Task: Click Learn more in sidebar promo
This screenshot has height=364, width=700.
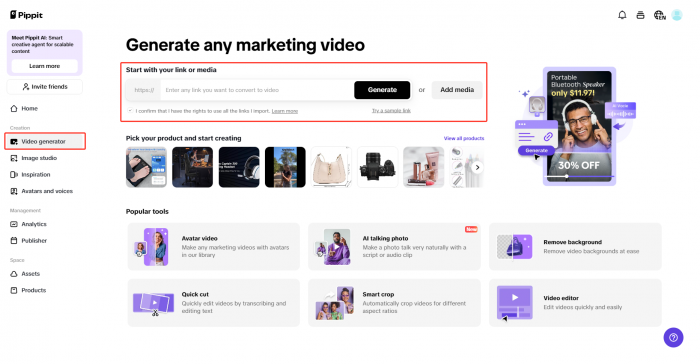Action: tap(45, 66)
